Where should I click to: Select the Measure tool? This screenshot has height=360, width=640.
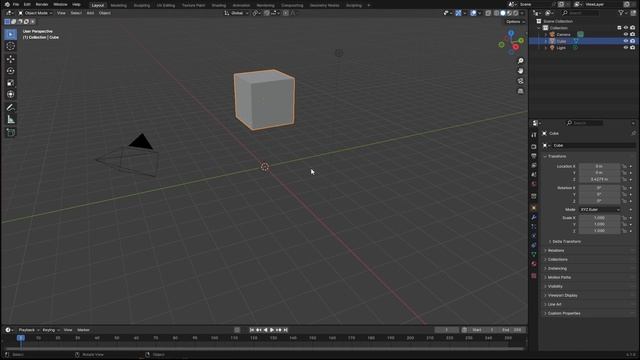pos(11,120)
